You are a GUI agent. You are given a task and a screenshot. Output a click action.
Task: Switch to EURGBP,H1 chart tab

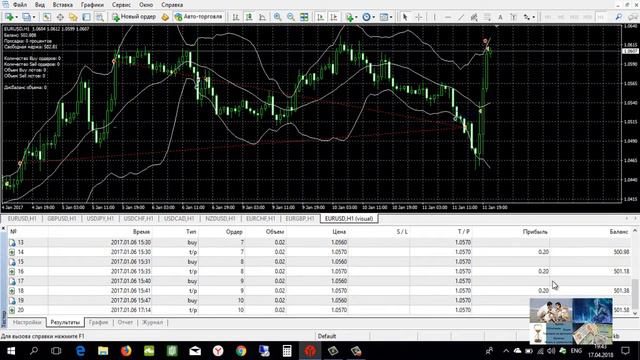coord(300,219)
